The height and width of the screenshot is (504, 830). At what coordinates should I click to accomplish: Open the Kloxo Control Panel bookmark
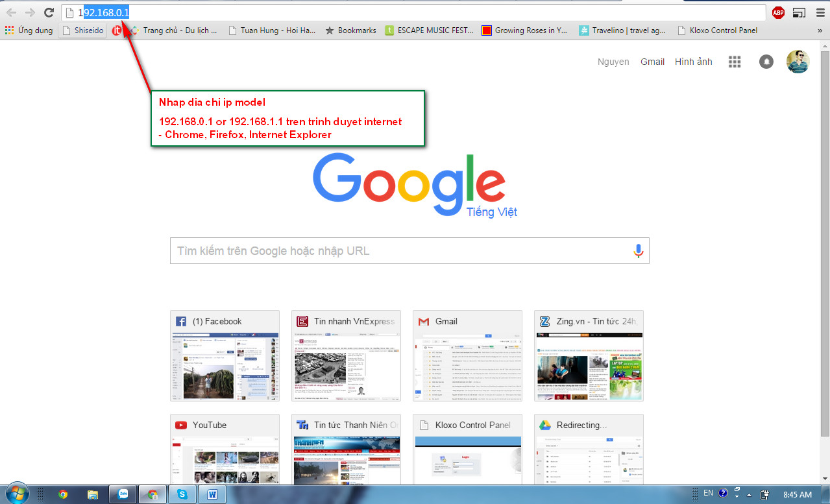click(717, 30)
